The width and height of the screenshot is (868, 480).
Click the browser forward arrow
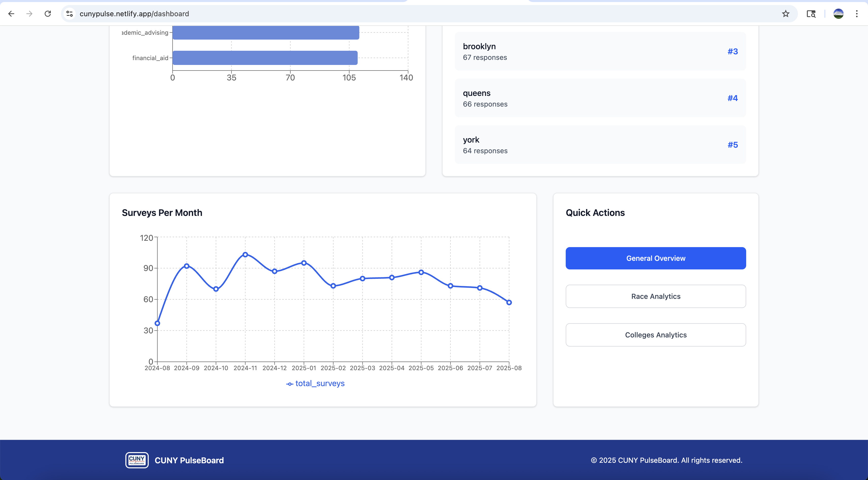(29, 14)
